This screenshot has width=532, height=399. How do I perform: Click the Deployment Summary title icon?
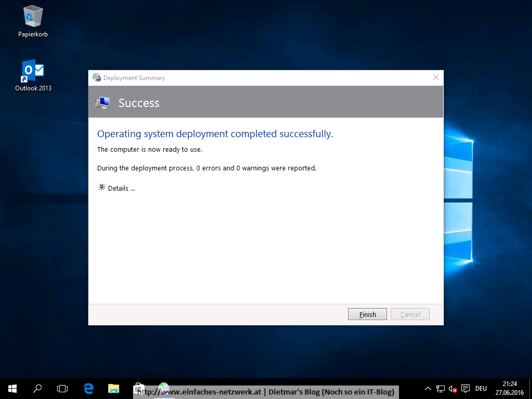97,78
